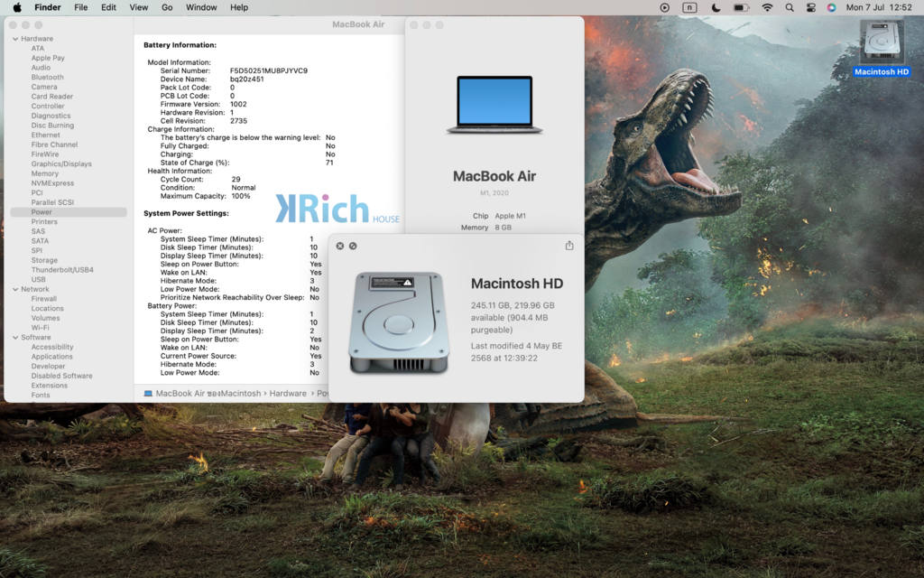
Task: Open Control Center
Action: pyautogui.click(x=811, y=7)
